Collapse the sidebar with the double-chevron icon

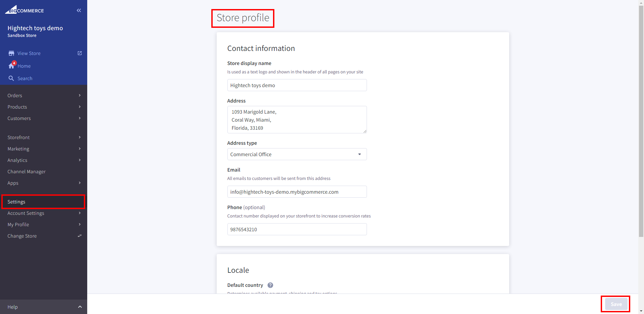pyautogui.click(x=79, y=10)
